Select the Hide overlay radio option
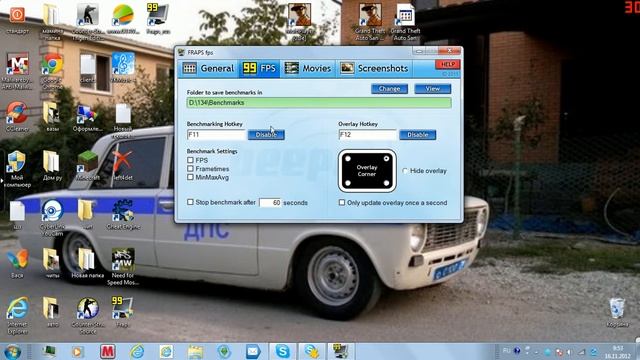640x360 pixels. point(405,171)
